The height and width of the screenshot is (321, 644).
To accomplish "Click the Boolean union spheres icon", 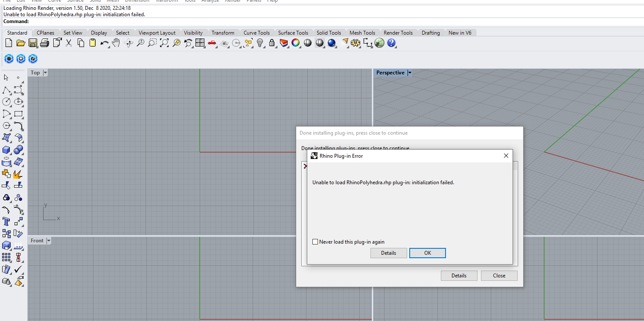I will pos(18,150).
